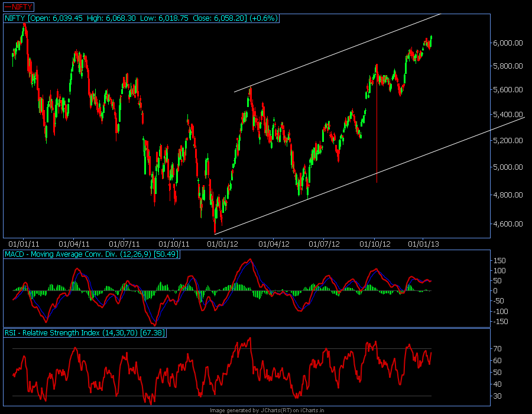Screen dimensions: 532x414
Task: Click the 01/10/11 date axis label
Action: click(x=174, y=244)
